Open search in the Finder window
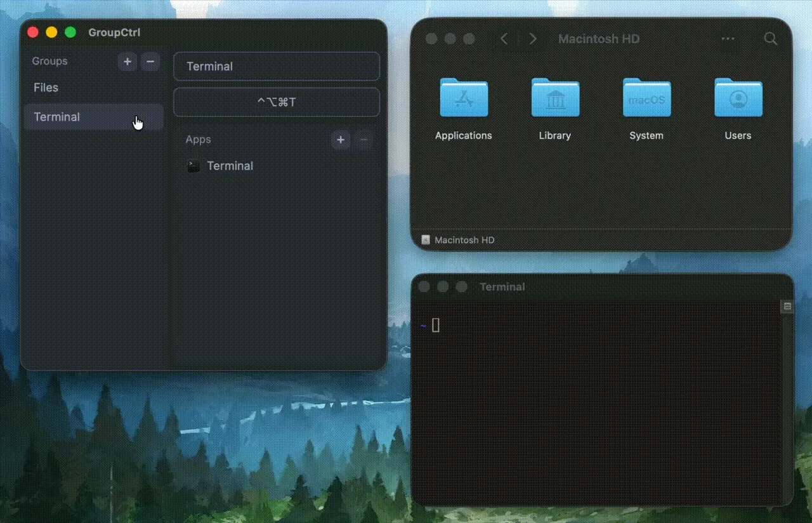The height and width of the screenshot is (523, 812). coord(771,39)
